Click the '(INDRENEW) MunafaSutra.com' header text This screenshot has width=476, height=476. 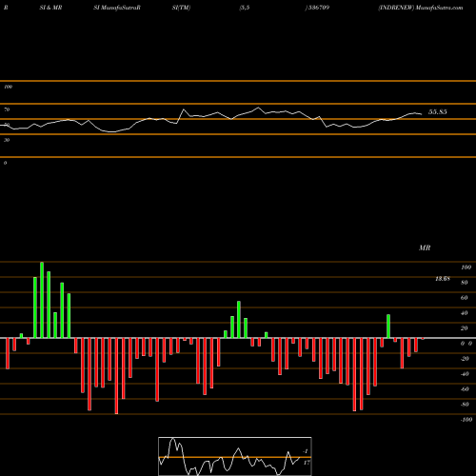click(x=421, y=8)
